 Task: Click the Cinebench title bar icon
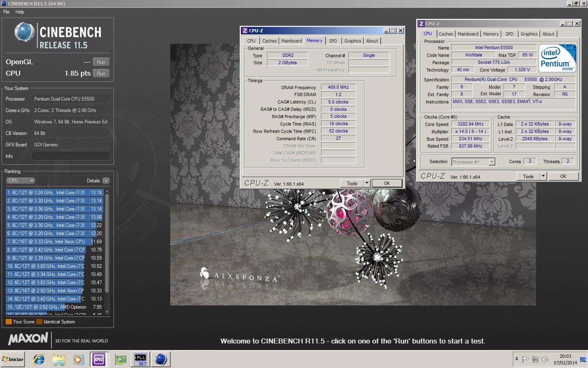click(4, 3)
